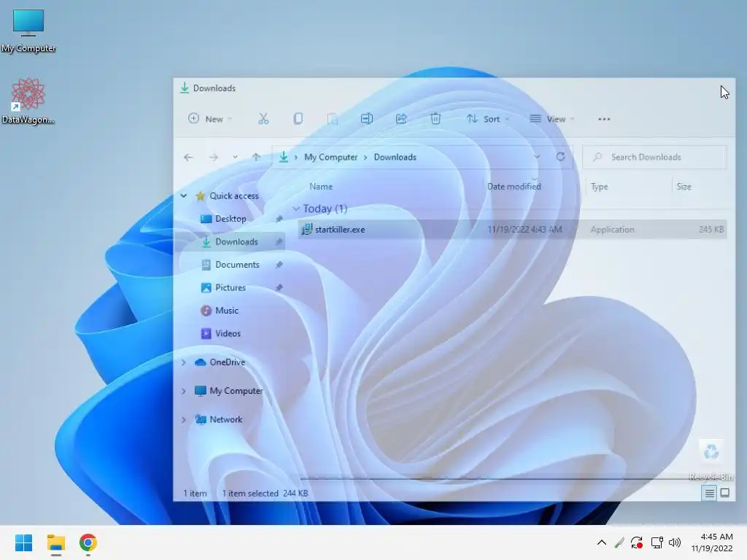This screenshot has height=560, width=747.
Task: Click the Share icon in toolbar
Action: [401, 119]
